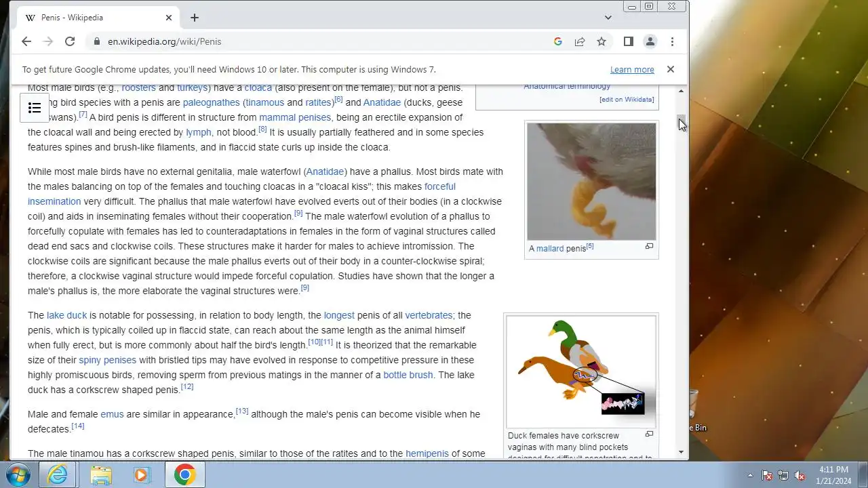Click edit on Wikidata link
868x488 pixels.
pos(627,100)
